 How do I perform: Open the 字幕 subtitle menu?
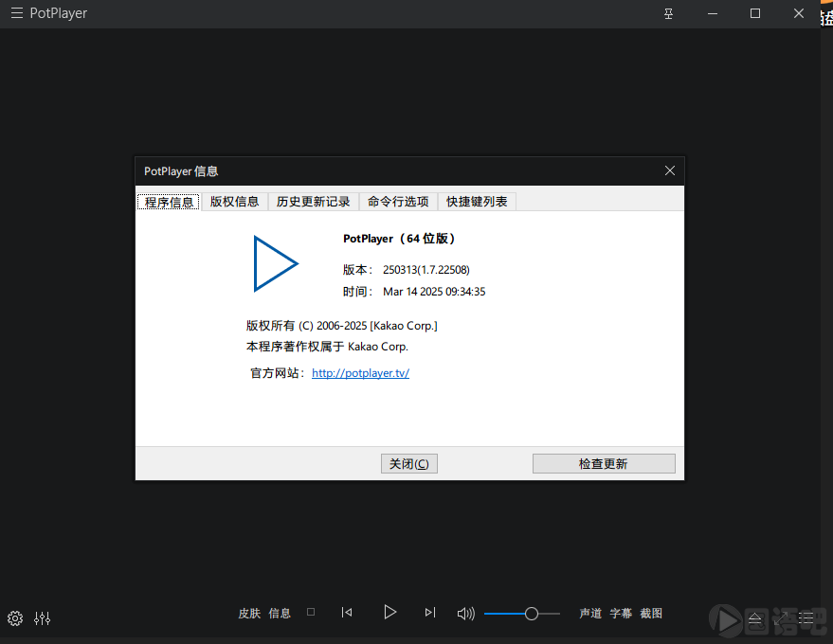tap(621, 614)
